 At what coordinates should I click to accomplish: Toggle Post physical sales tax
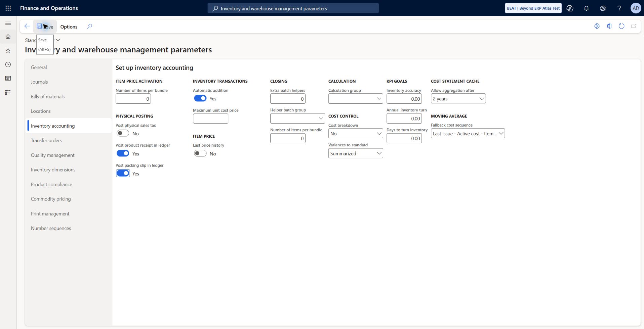[x=123, y=133]
